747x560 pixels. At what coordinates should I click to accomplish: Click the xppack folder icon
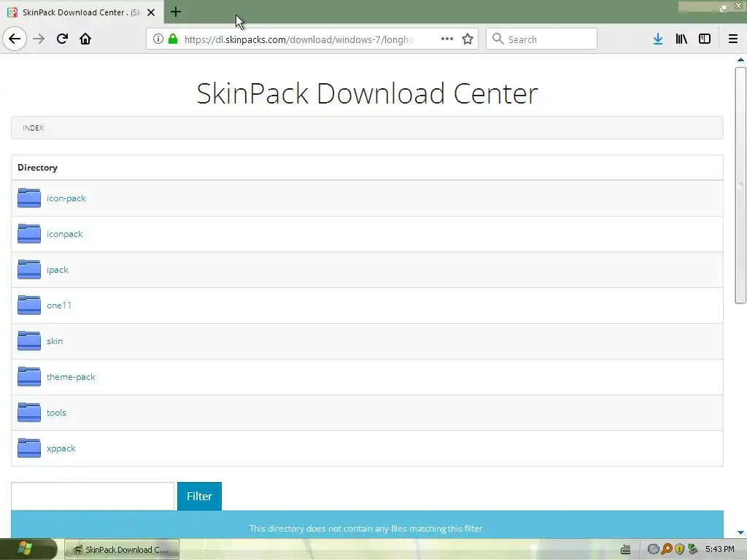click(29, 448)
